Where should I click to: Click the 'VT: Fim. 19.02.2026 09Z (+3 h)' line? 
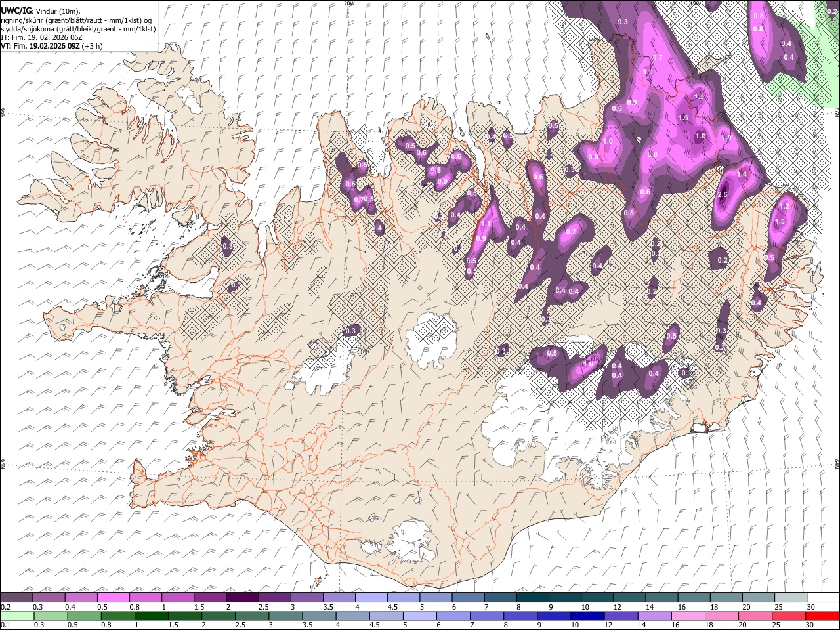tap(52, 46)
